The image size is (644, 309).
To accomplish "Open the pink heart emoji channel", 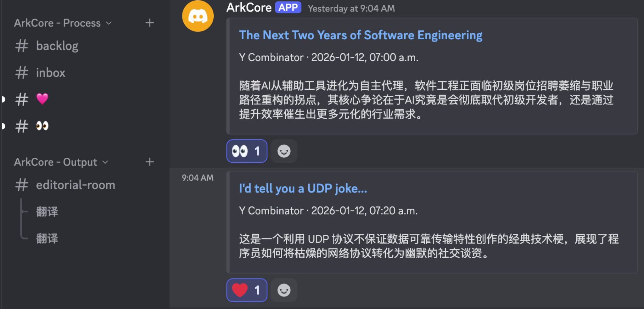I will coord(42,99).
